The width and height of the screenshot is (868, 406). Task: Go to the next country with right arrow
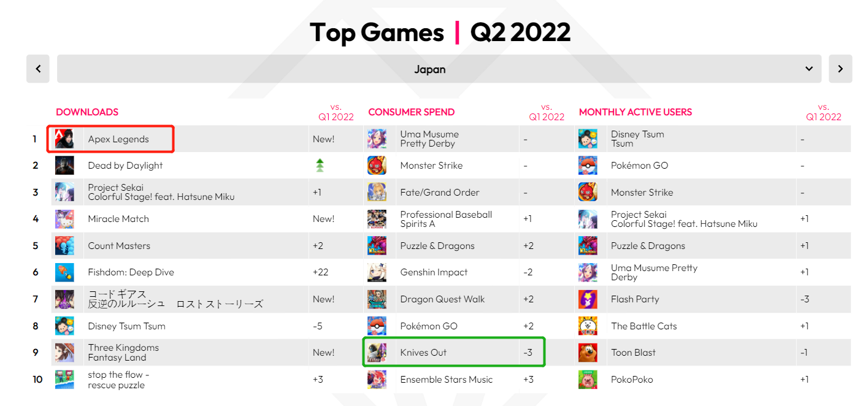(840, 69)
